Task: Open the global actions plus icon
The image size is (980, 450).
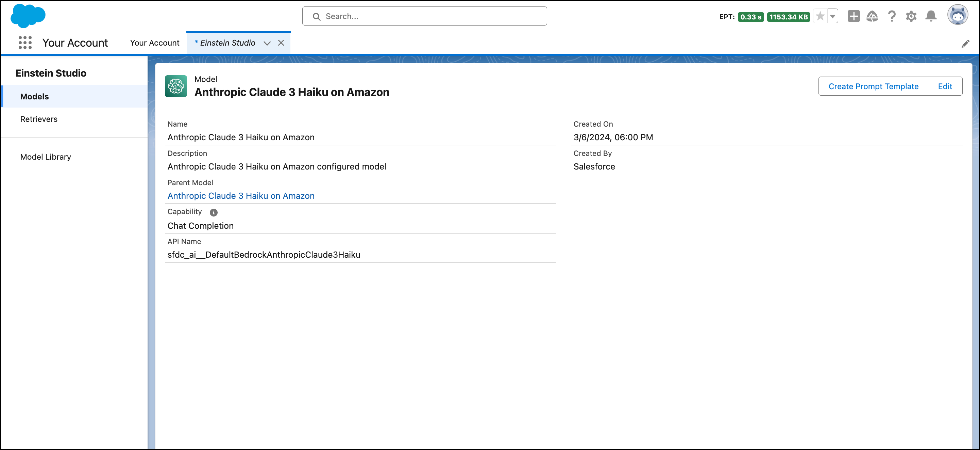Action: pos(854,16)
